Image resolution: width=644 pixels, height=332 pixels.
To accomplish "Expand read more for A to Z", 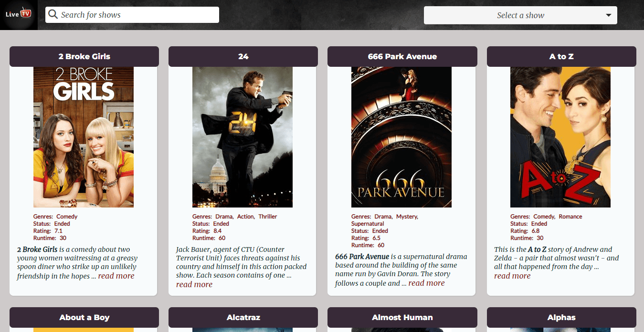I will point(512,276).
